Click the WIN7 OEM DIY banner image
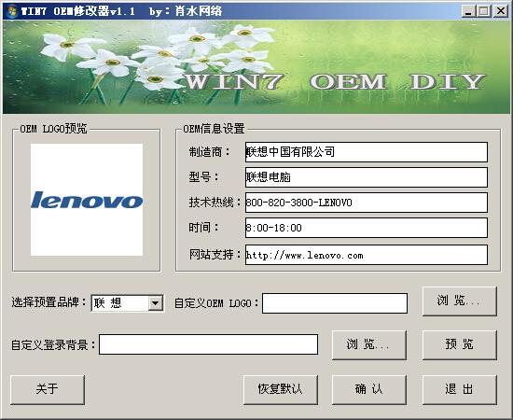Screen dimensions: 513x420 pos(256,67)
